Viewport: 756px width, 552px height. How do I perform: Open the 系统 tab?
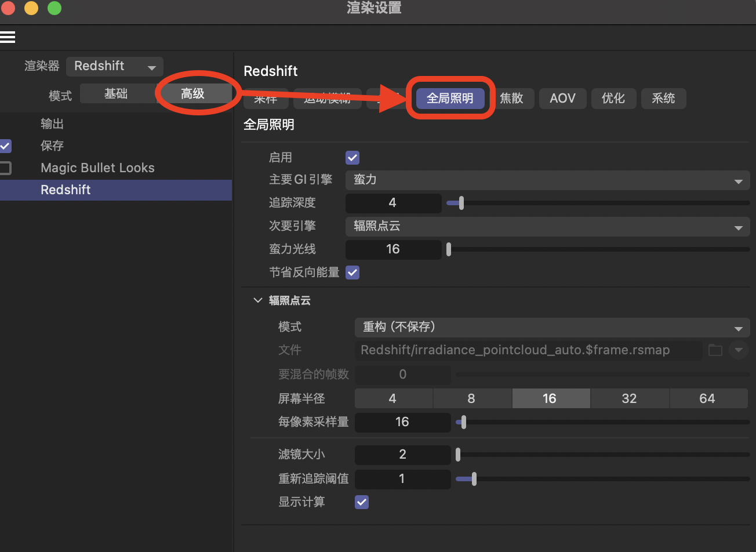coord(663,99)
